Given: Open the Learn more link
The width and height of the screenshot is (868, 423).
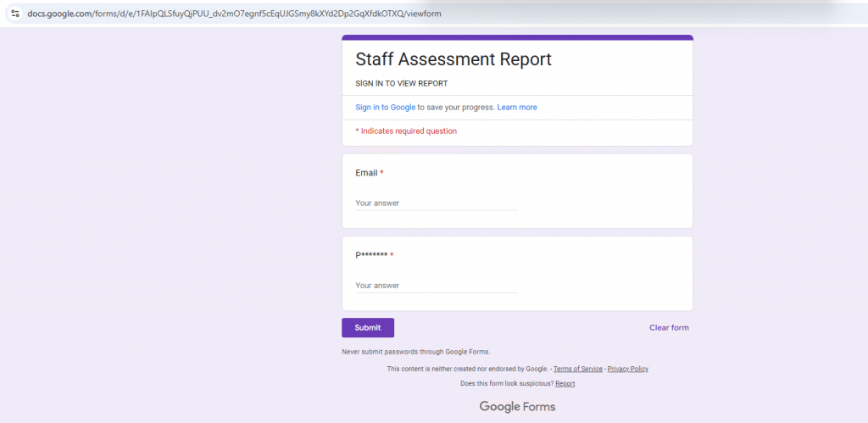Looking at the screenshot, I should point(517,108).
